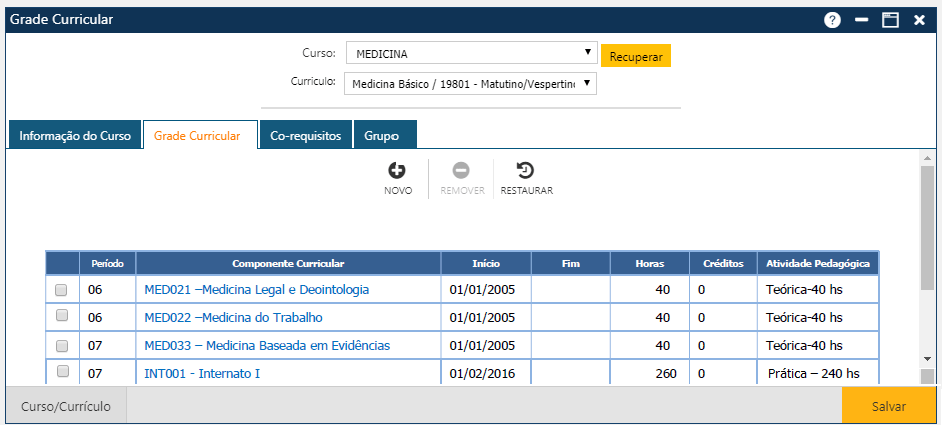Open the MED033 Medicina Baseada em Evidências link

coord(267,345)
